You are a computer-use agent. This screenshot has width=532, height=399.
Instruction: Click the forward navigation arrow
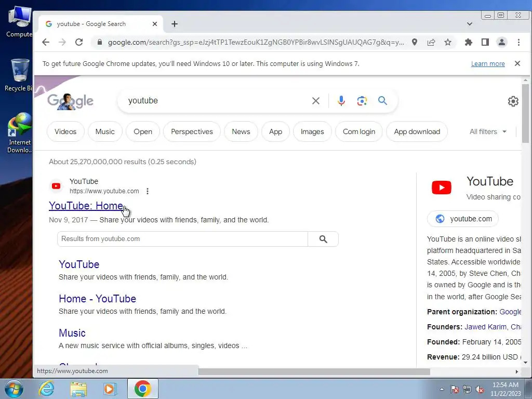tap(62, 42)
